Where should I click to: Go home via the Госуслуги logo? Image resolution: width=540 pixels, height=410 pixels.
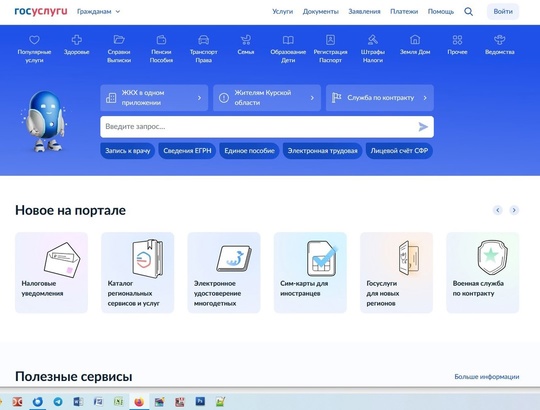pyautogui.click(x=41, y=11)
